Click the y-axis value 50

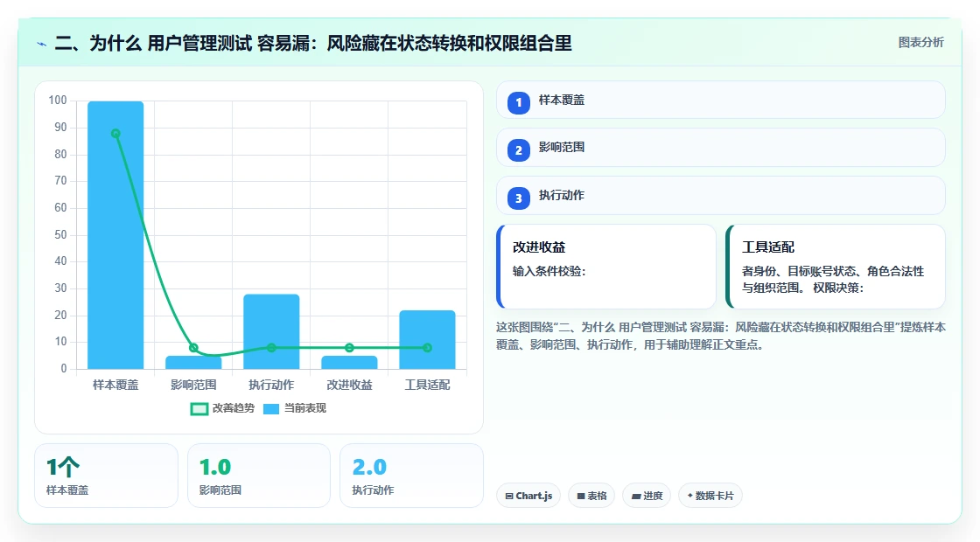pos(60,235)
